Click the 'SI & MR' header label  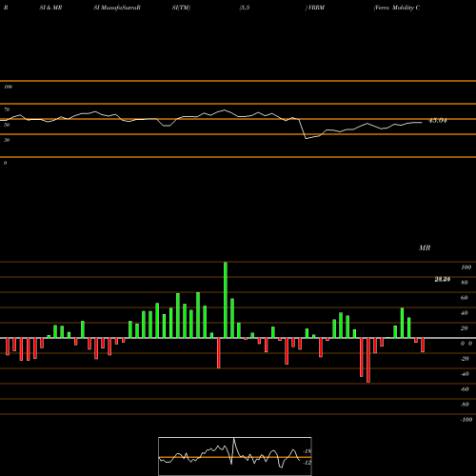pos(50,8)
